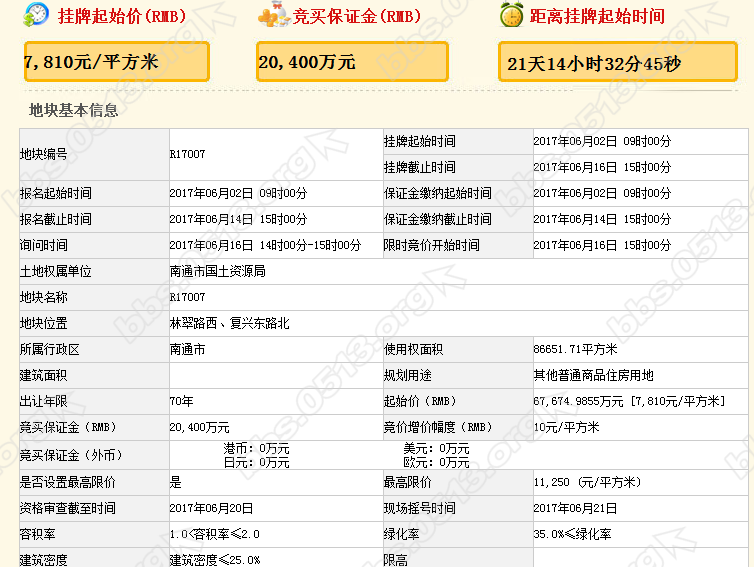Click the increment value 10元/平方米
The image size is (754, 567).
(566, 427)
